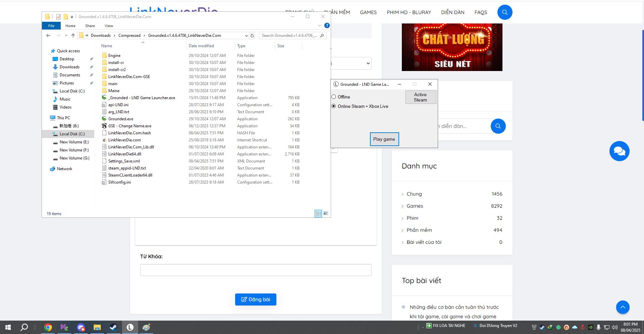This screenshot has height=334, width=644.
Task: Open Steam from the taskbar
Action: (113, 327)
